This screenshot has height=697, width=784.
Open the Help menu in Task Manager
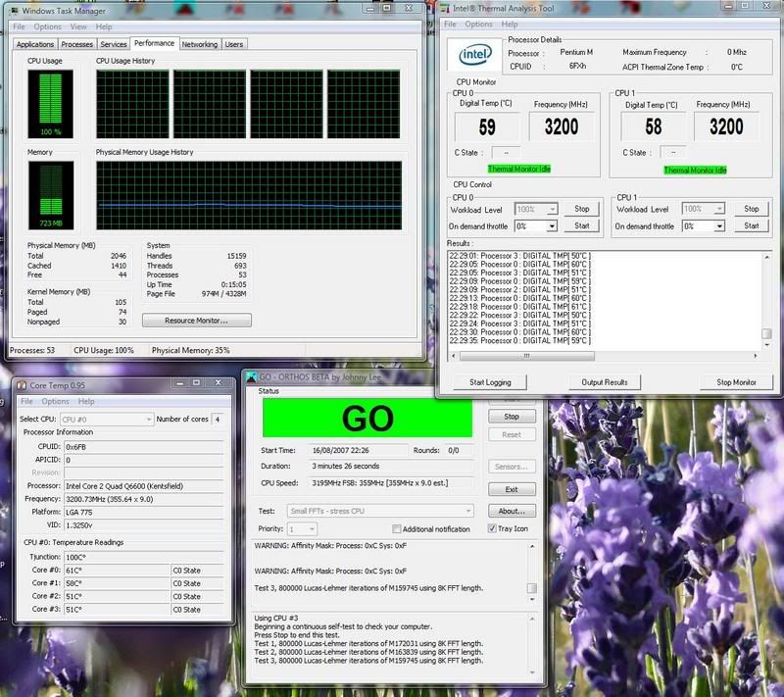click(x=104, y=26)
